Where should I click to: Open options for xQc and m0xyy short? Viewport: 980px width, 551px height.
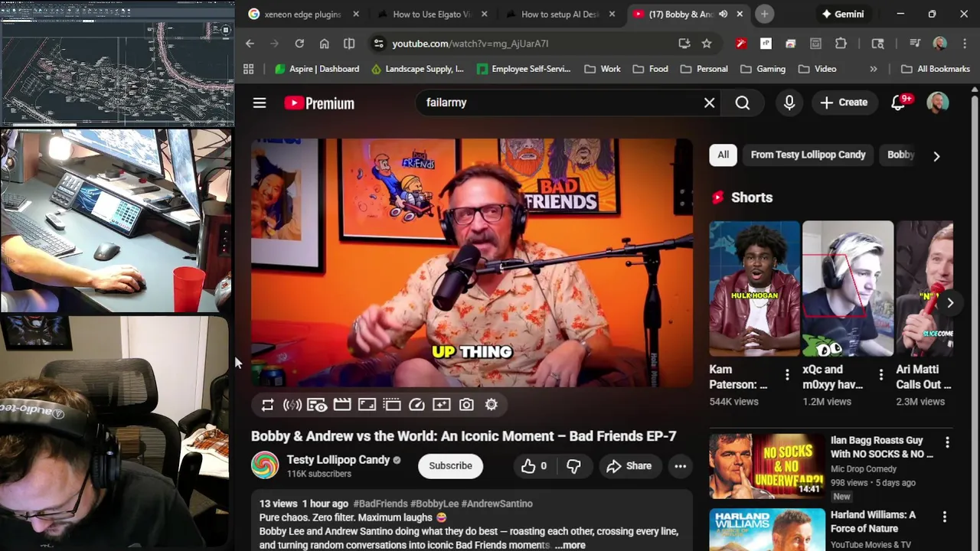[x=880, y=374]
